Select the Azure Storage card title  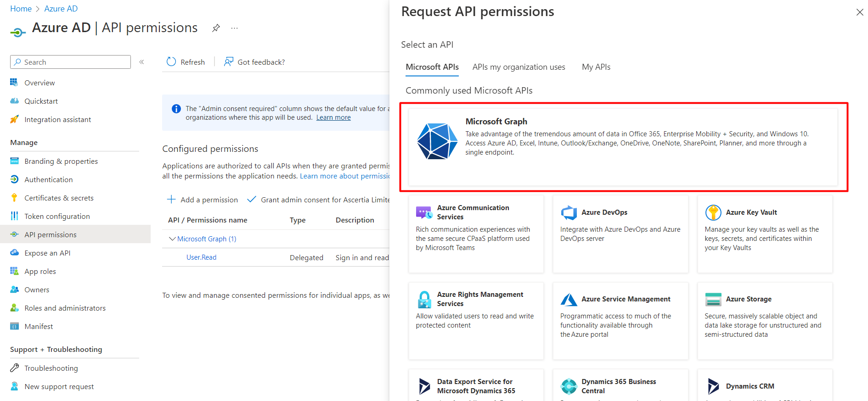749,299
